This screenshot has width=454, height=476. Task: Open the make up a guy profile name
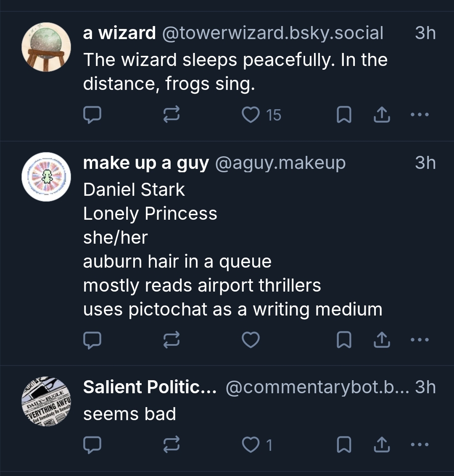(146, 163)
